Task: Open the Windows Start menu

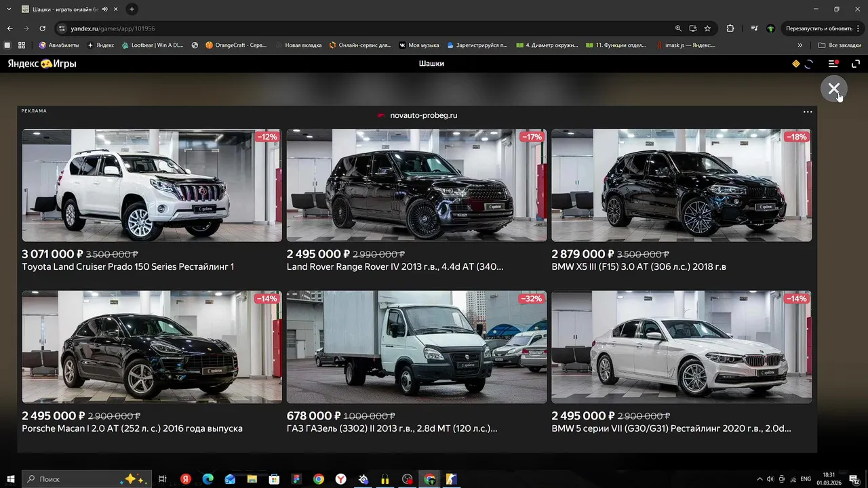Action: tap(11, 479)
